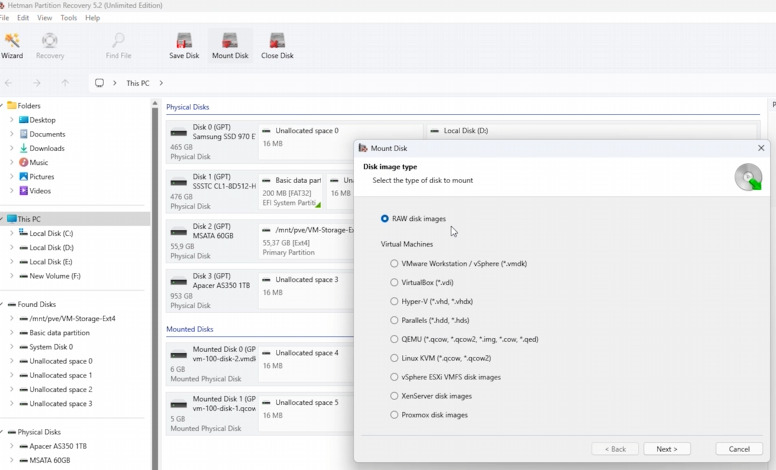The image size is (776, 470).
Task: Select VMware Workstation / vSphere option
Action: pyautogui.click(x=458, y=264)
